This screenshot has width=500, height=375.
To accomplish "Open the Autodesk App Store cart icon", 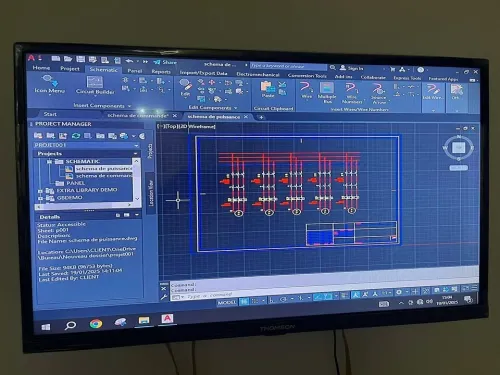I will click(x=392, y=69).
